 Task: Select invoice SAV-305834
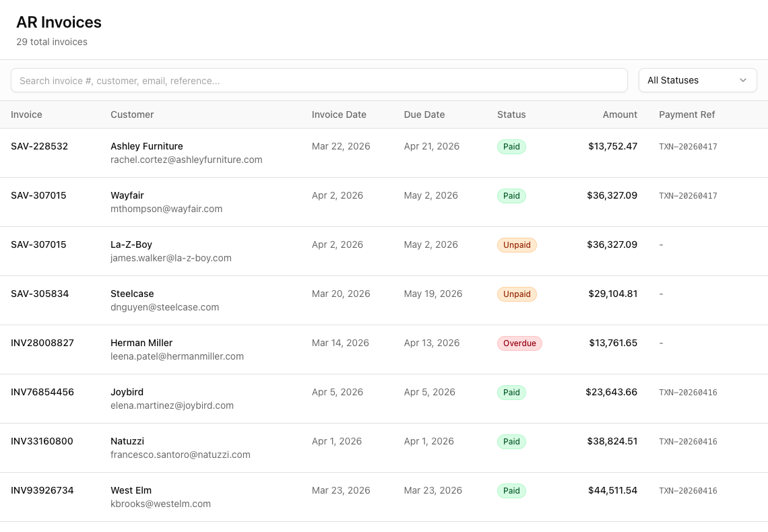coord(40,294)
